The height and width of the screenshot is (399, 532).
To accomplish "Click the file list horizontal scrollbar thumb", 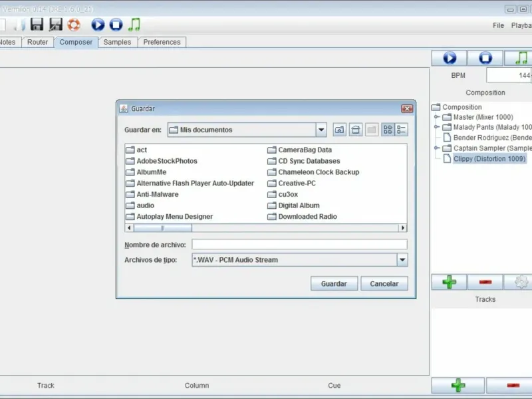I will click(162, 227).
